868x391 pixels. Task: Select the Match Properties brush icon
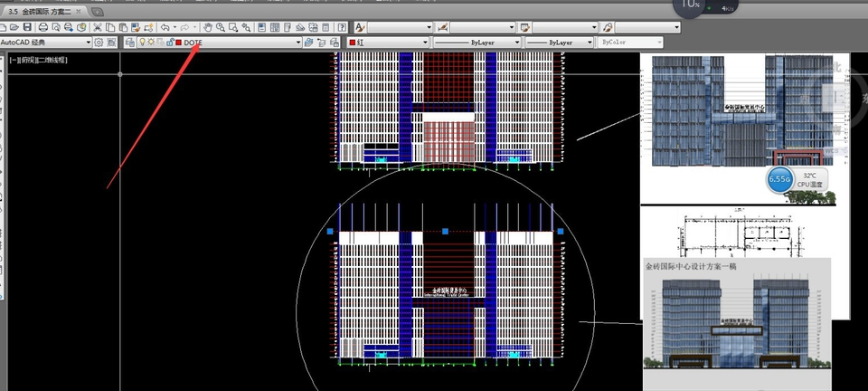135,27
